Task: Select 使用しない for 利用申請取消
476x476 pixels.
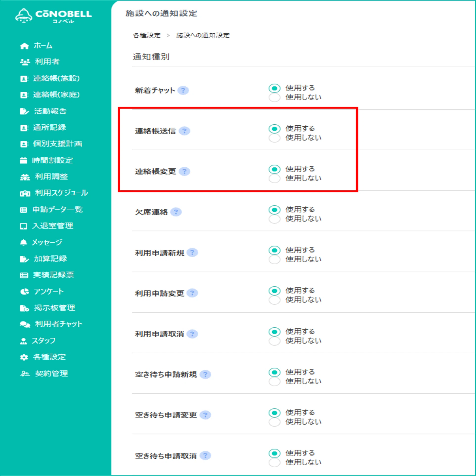Action: tap(274, 341)
